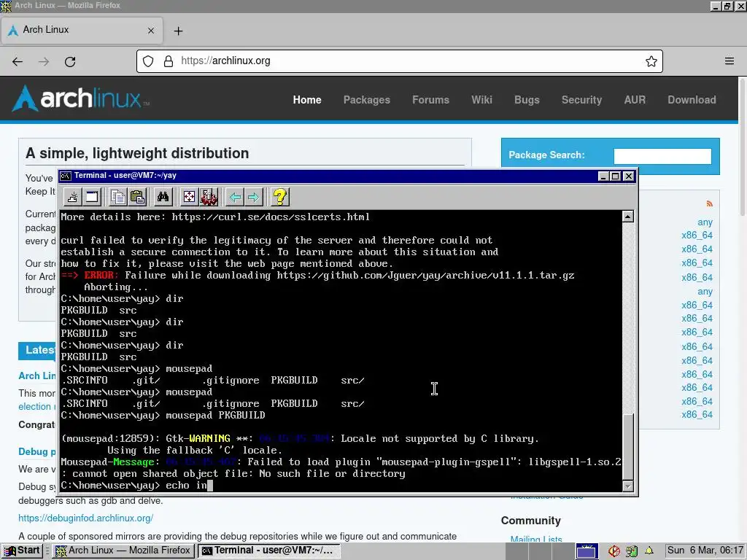747x560 pixels.
Task: Focus the Package Search input field
Action: click(662, 156)
